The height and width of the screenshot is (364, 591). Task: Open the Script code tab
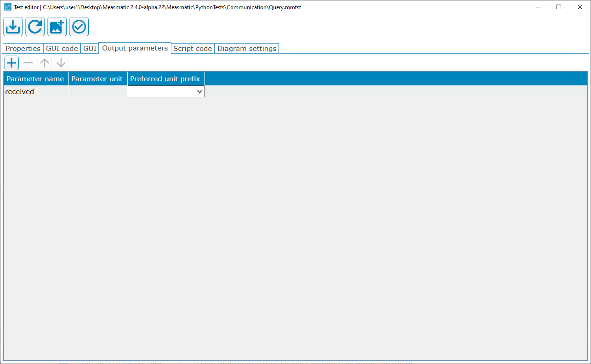tap(193, 49)
